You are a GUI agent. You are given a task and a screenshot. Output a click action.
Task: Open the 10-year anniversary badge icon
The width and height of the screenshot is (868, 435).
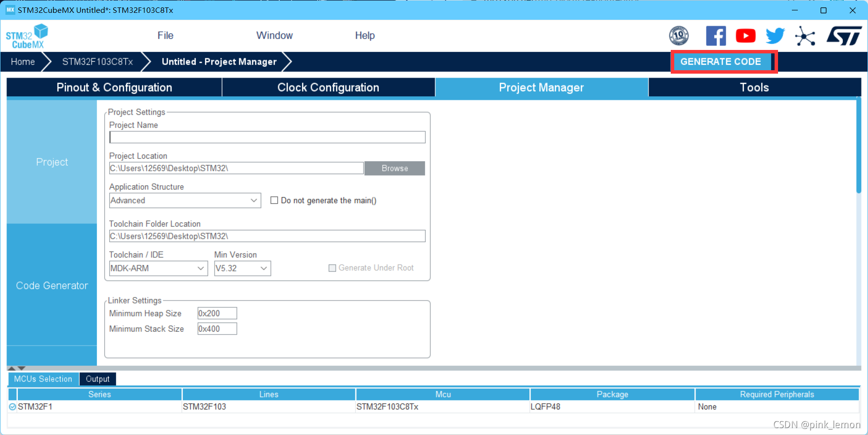click(x=679, y=36)
